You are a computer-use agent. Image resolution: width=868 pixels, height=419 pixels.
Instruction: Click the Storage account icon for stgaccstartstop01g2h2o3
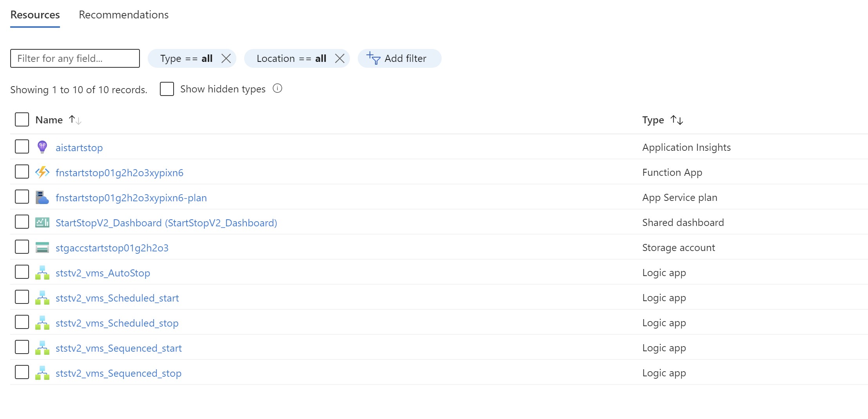(x=42, y=247)
